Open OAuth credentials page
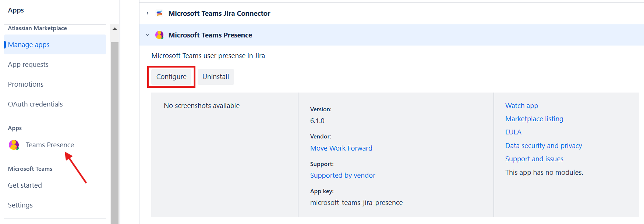Image resolution: width=644 pixels, height=224 pixels. tap(35, 104)
